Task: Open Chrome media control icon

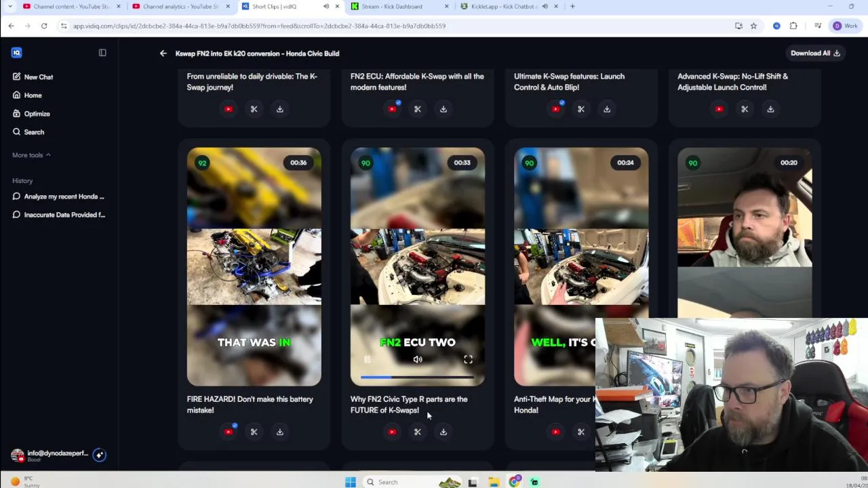Action: [x=818, y=26]
